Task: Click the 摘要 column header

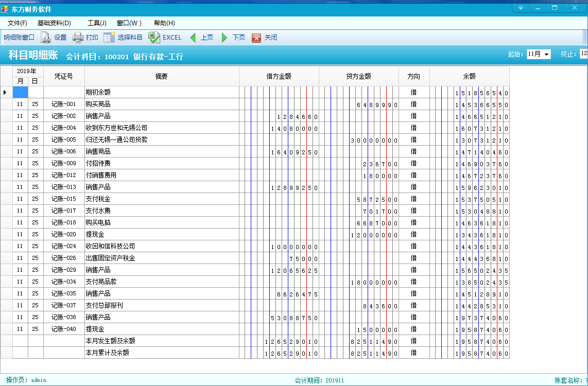Action: (x=162, y=77)
